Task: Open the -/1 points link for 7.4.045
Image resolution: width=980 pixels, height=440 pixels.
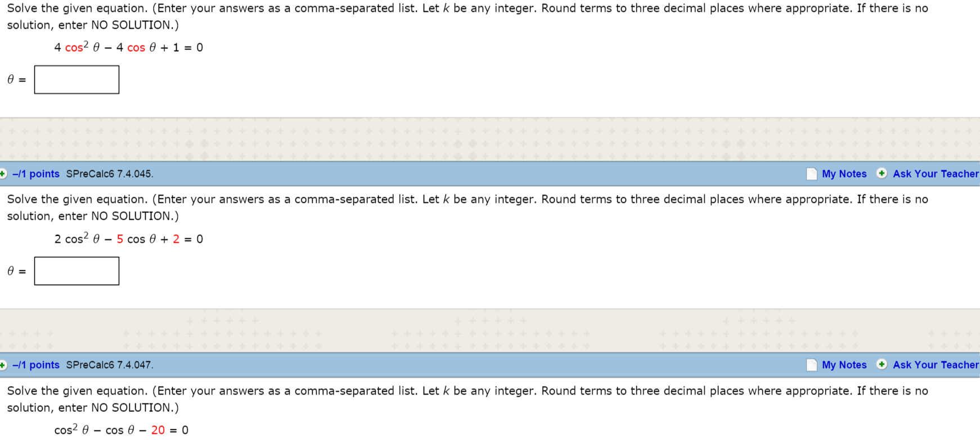Action: [35, 174]
